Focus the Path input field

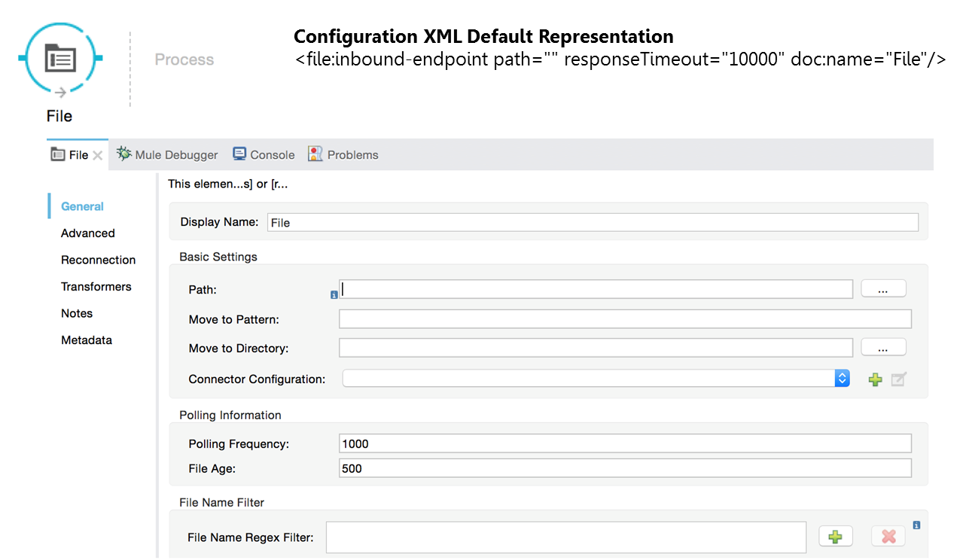(x=596, y=289)
